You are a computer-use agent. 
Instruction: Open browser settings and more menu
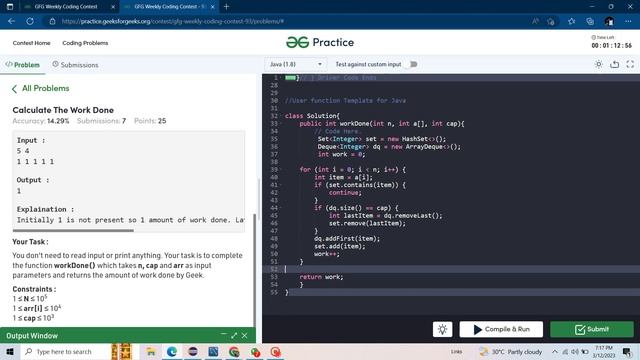628,21
